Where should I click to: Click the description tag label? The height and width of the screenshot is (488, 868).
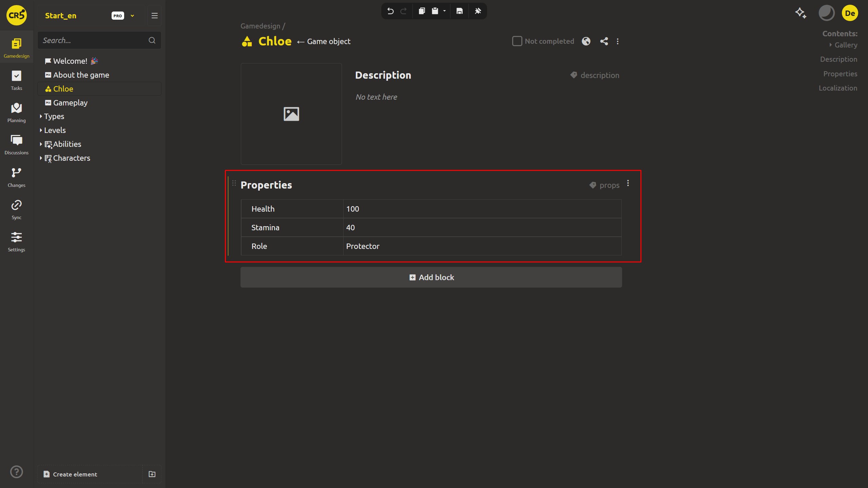coord(595,75)
